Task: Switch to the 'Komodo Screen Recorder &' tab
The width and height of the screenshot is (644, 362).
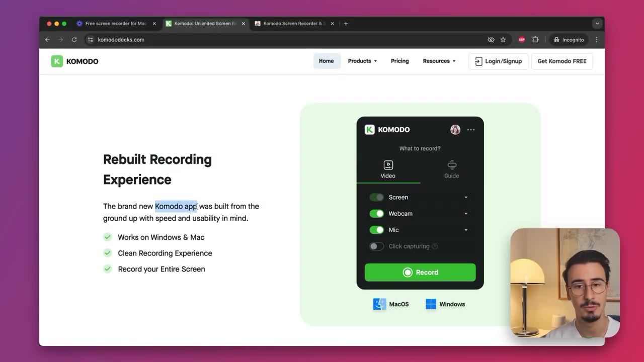Action: click(x=294, y=24)
